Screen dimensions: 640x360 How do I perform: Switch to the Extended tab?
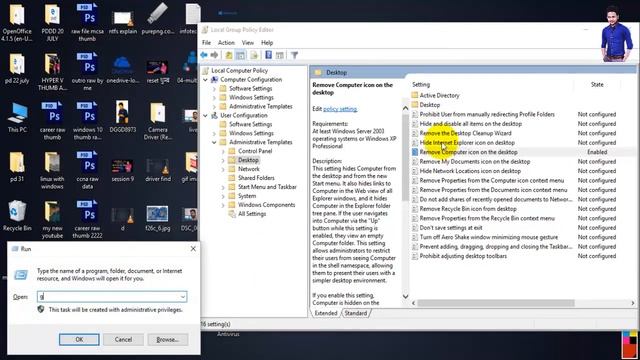click(x=326, y=313)
